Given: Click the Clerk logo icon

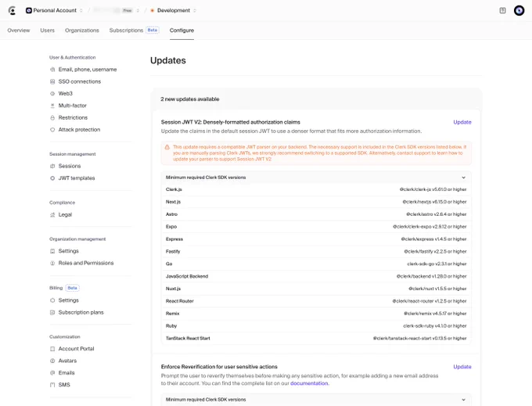Looking at the screenshot, I should 13,10.
